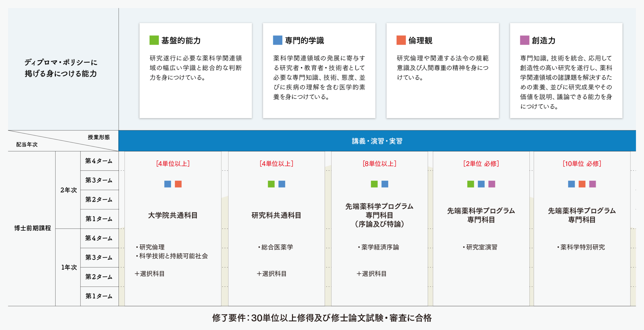Click blue square beside 専門的学識 heading
Image resolution: width=644 pixels, height=330 pixels.
click(x=277, y=40)
